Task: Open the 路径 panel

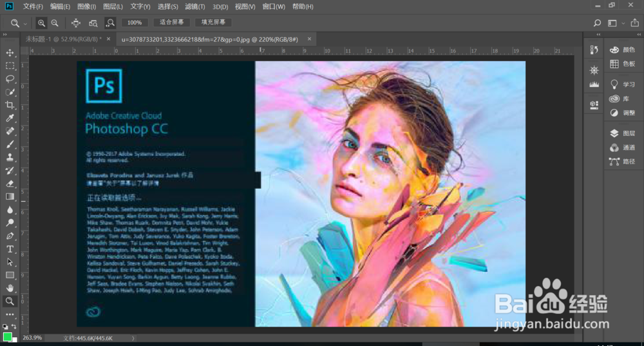Action: (x=622, y=162)
